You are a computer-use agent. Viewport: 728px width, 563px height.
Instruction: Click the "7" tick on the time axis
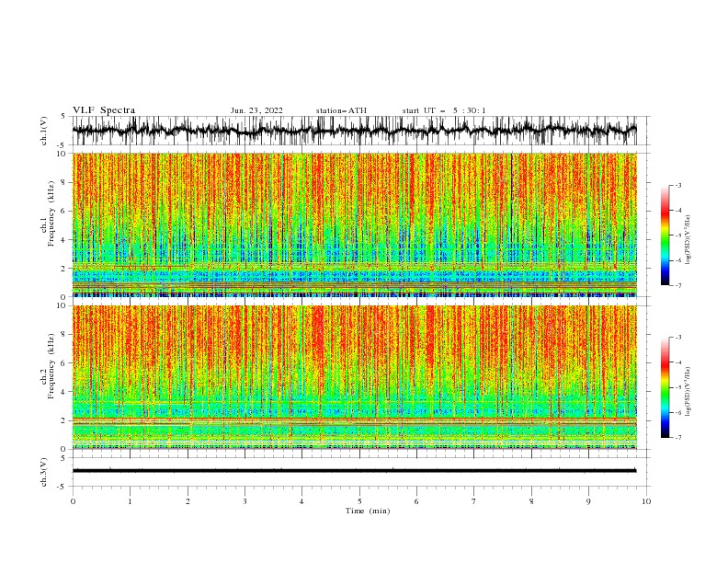[474, 501]
